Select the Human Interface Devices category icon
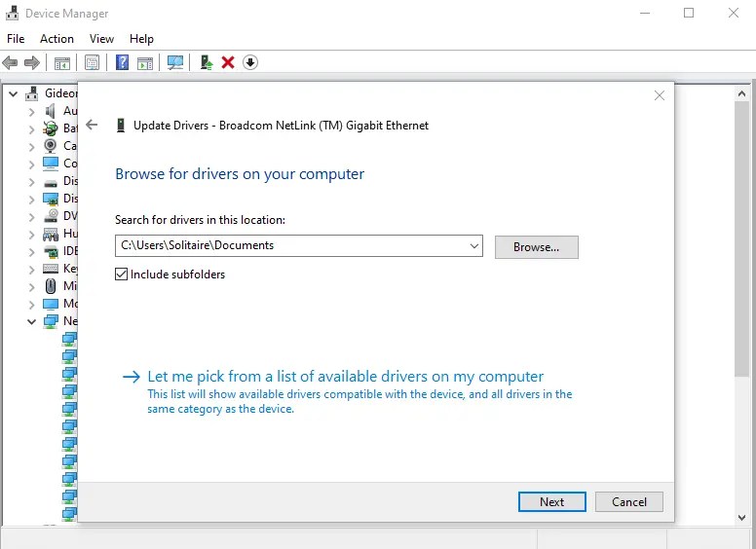The width and height of the screenshot is (756, 549). point(50,234)
